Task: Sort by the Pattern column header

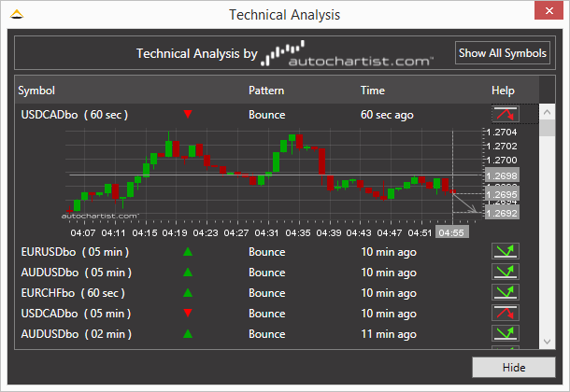Action: tap(266, 91)
